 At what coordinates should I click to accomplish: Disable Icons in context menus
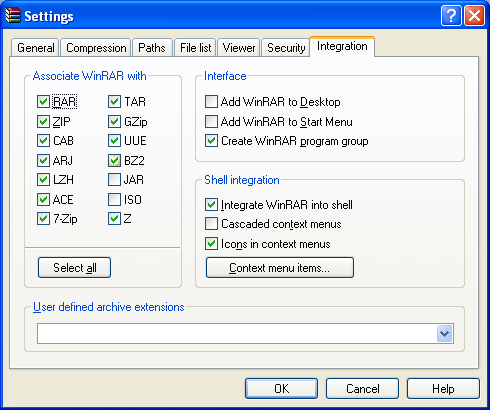click(x=211, y=244)
